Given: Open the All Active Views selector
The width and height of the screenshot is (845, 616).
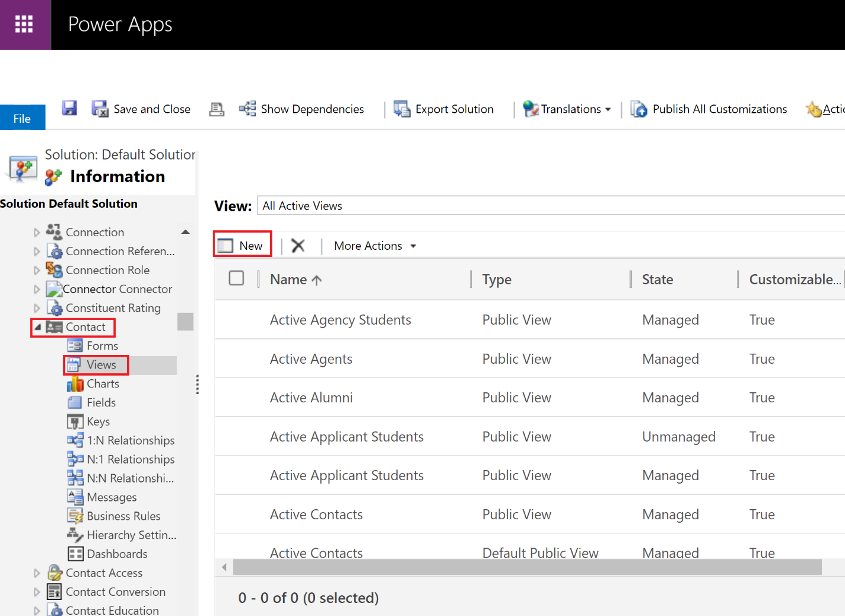Looking at the screenshot, I should coord(551,206).
